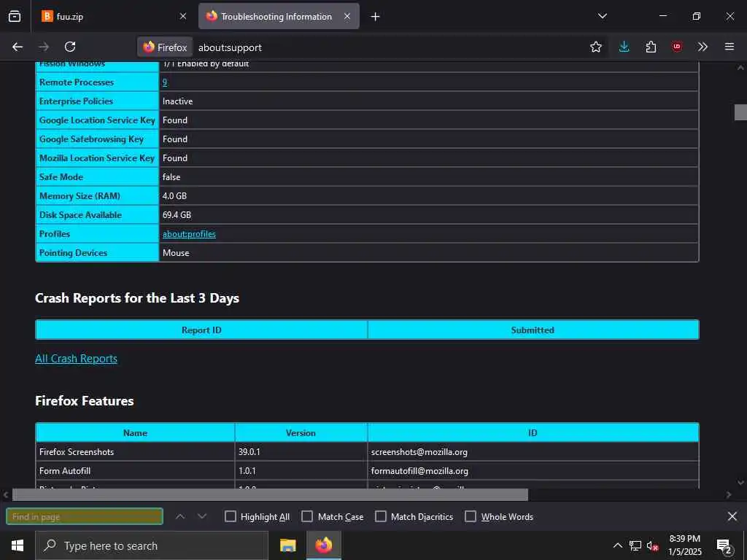This screenshot has height=560, width=747.
Task: Switch to the fuu.zip tab
Action: tap(112, 16)
